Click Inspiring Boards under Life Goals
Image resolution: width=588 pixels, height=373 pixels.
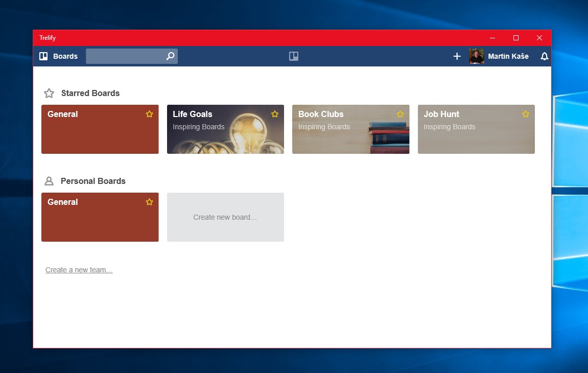(x=198, y=127)
